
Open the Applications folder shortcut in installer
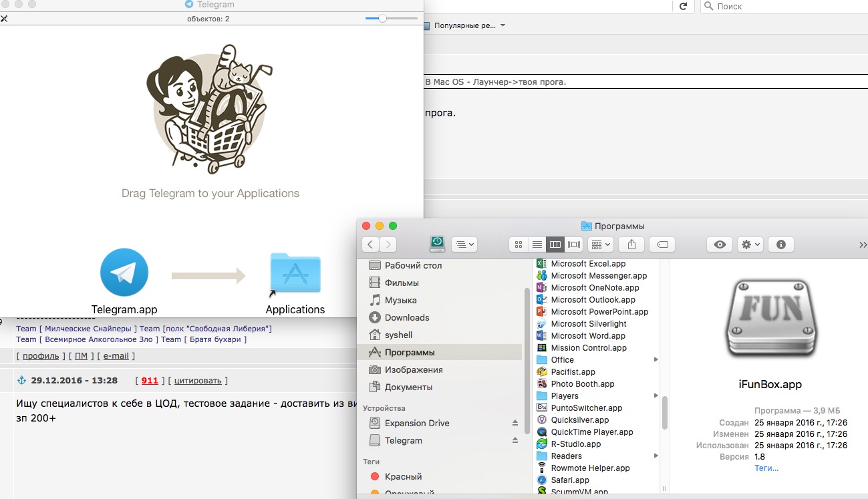pos(295,273)
